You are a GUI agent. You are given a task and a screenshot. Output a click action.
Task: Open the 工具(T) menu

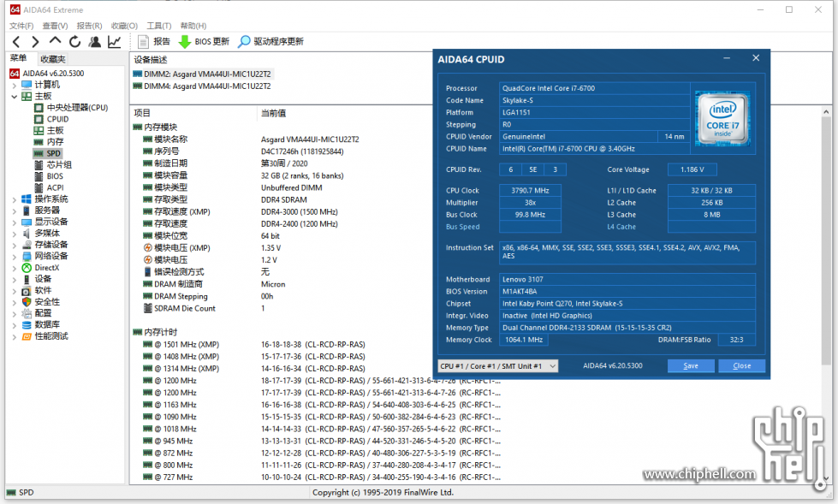159,26
